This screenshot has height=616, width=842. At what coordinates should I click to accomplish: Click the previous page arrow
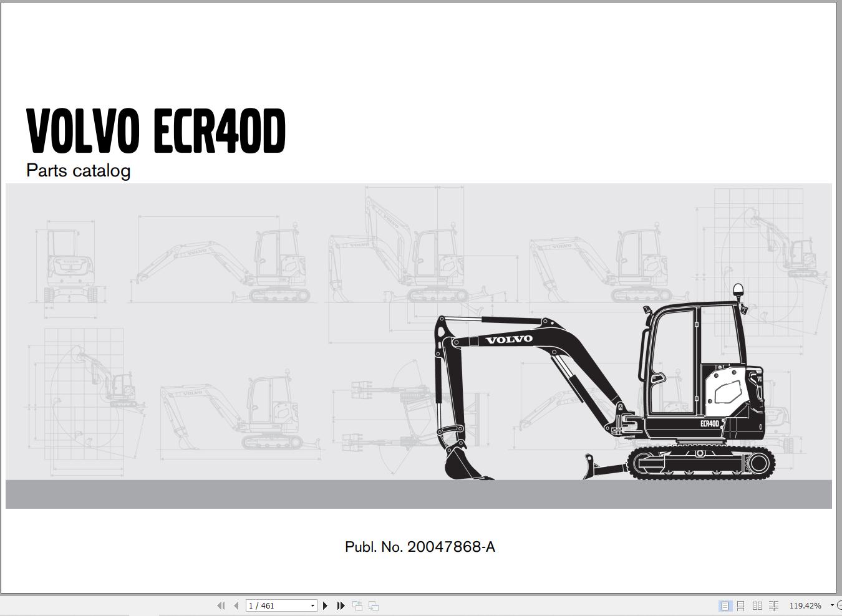[x=236, y=605]
